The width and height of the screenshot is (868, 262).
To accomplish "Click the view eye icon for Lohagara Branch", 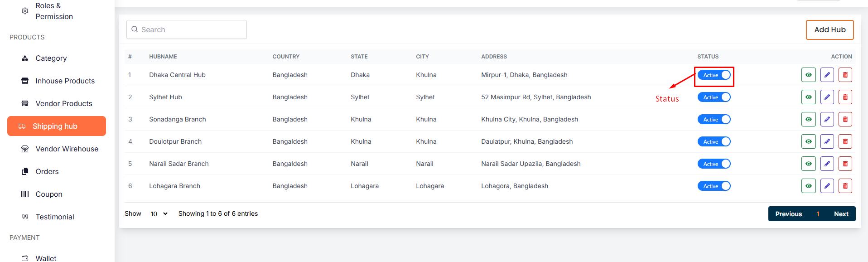I will 808,186.
